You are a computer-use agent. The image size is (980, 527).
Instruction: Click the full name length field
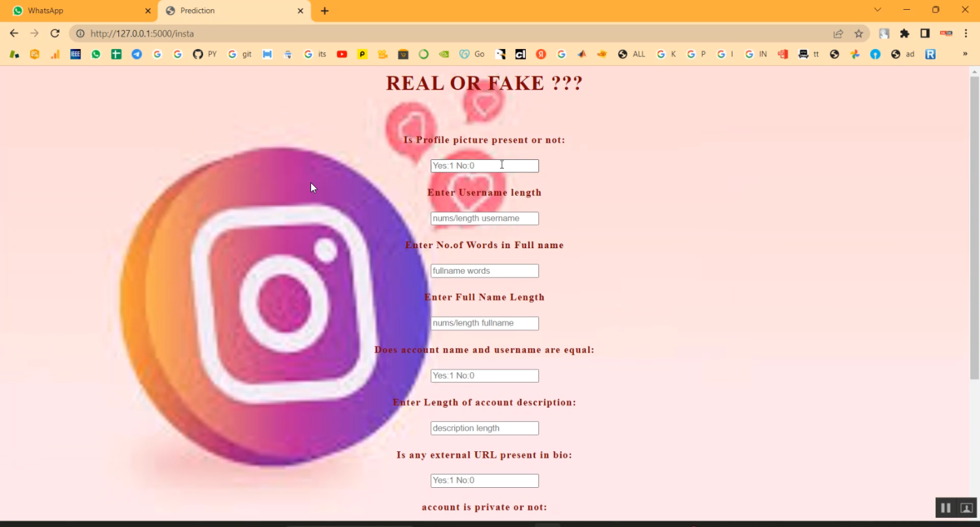pyautogui.click(x=485, y=323)
